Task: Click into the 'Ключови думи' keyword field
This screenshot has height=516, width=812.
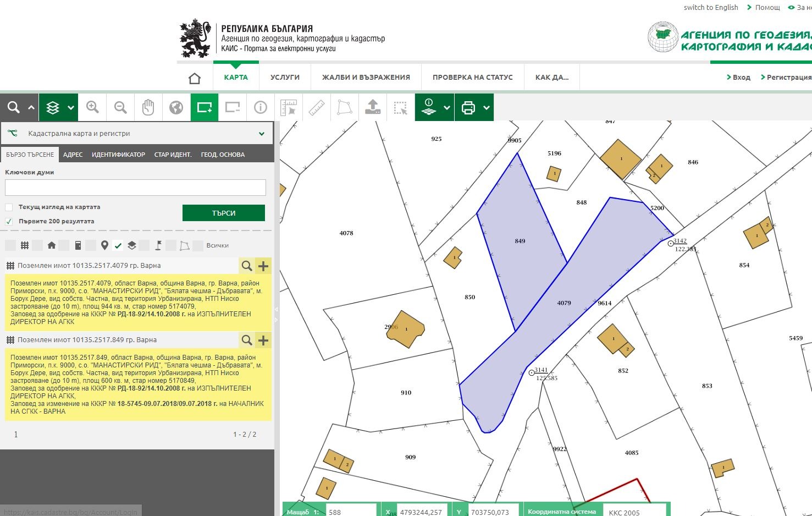Action: pos(135,188)
